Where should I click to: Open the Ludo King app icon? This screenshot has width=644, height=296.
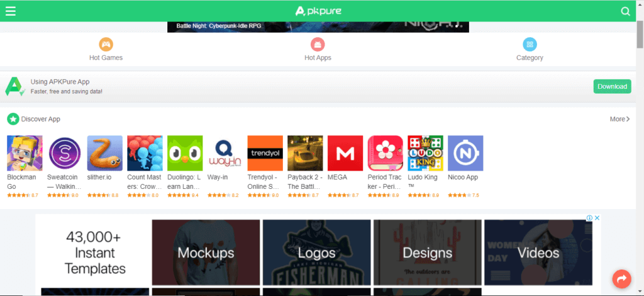point(426,153)
